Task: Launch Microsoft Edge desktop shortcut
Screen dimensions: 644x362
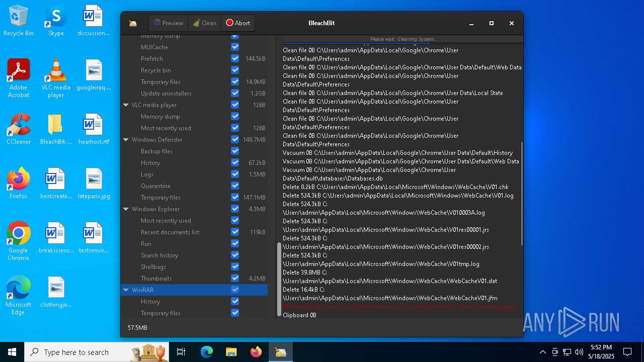Action: [19, 296]
